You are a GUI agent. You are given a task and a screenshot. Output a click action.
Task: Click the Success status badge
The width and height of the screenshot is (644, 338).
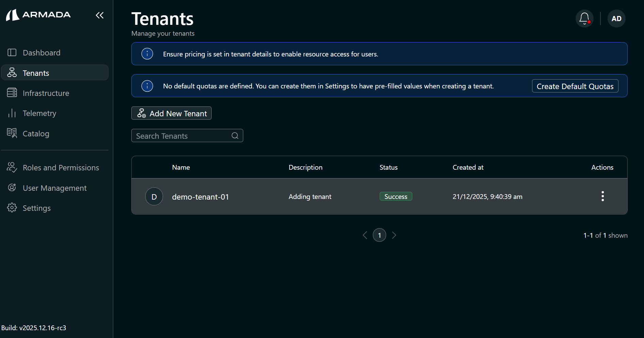coord(396,196)
